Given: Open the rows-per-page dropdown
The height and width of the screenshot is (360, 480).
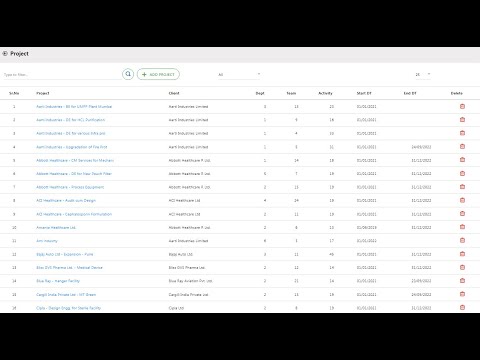Looking at the screenshot, I should (423, 74).
